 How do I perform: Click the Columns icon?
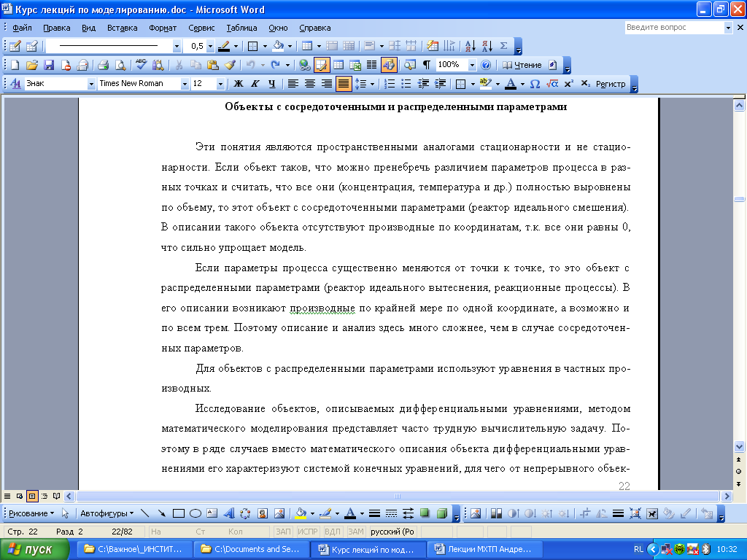pyautogui.click(x=371, y=65)
